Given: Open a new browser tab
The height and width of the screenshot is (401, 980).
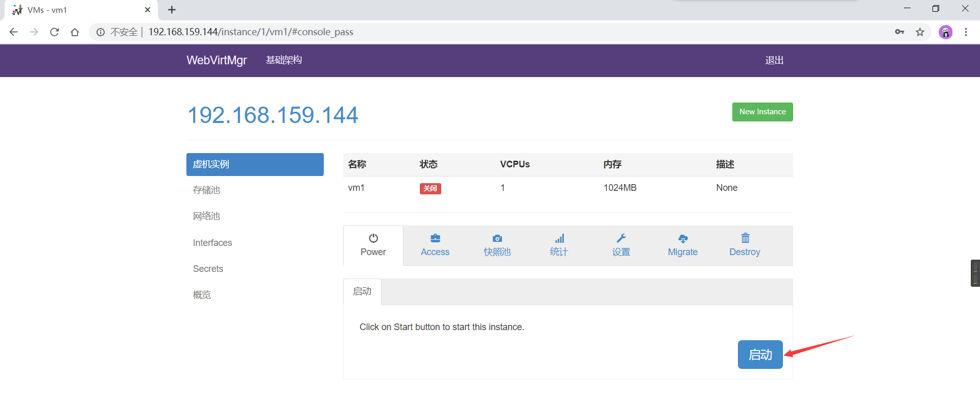Looking at the screenshot, I should (172, 10).
